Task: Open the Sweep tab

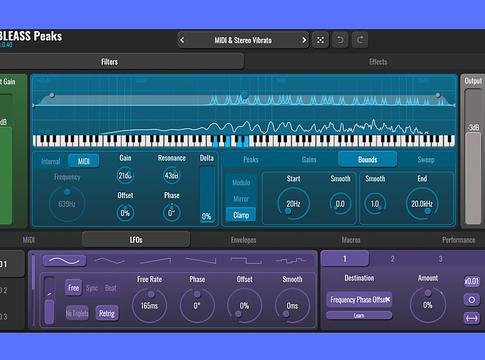Action: (x=426, y=160)
